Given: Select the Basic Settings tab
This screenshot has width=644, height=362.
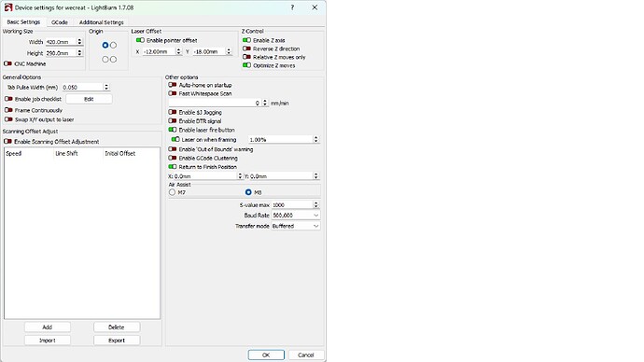Looking at the screenshot, I should (x=23, y=21).
